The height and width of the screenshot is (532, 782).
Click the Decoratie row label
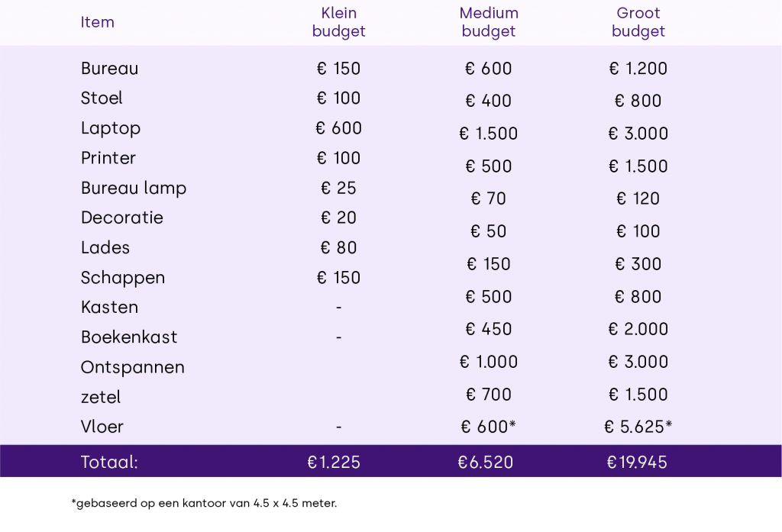click(x=122, y=218)
